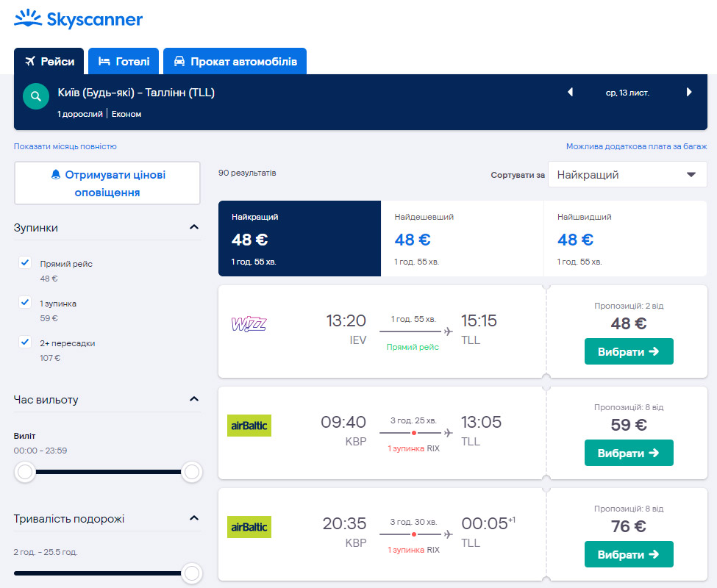Toggle the 1 зупинка checkbox
The height and width of the screenshot is (588, 717).
click(x=25, y=302)
